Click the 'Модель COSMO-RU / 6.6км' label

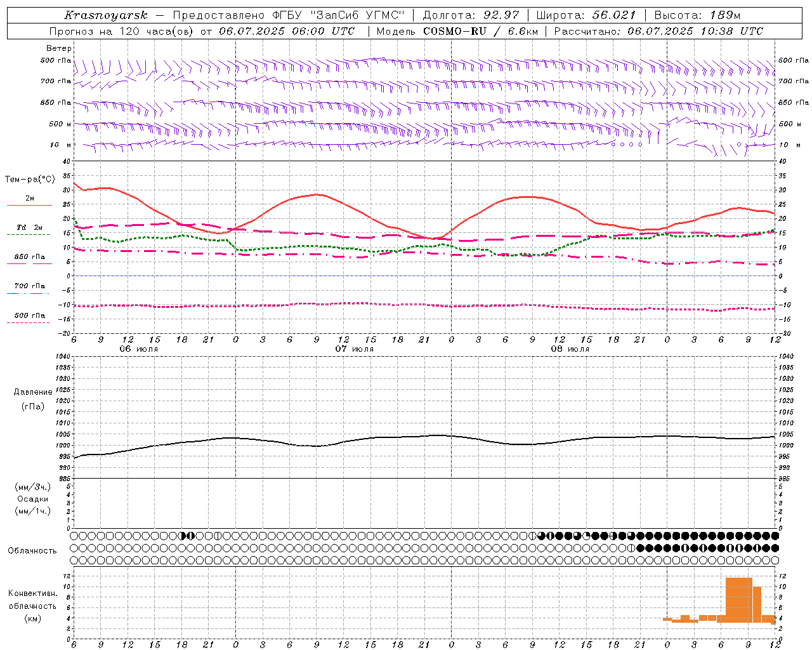click(457, 31)
